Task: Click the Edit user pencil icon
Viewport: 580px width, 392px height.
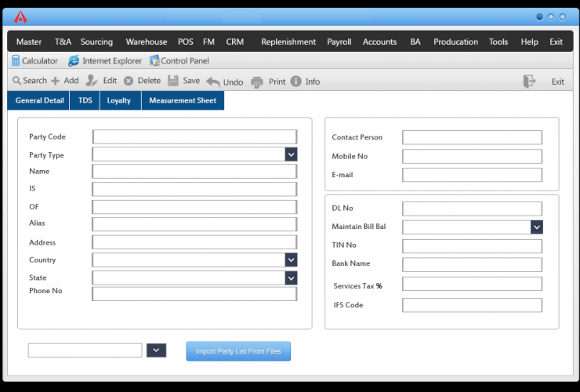Action: pyautogui.click(x=92, y=80)
